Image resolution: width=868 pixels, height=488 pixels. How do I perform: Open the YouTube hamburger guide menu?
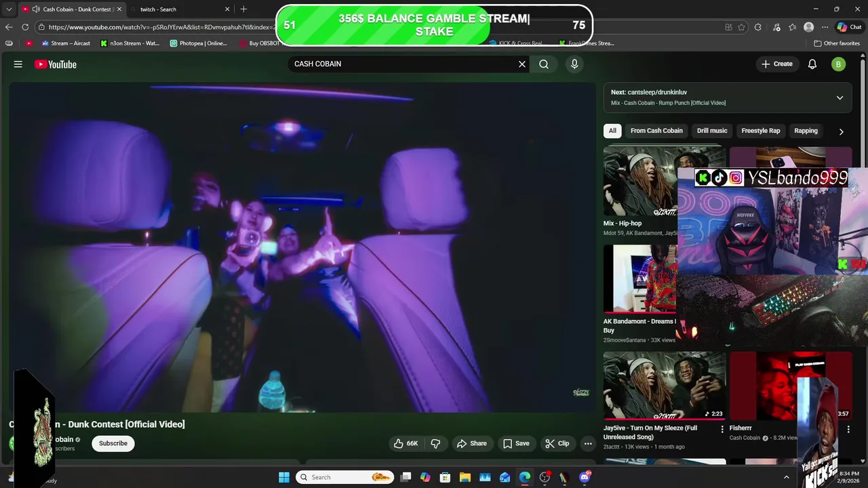pos(18,64)
